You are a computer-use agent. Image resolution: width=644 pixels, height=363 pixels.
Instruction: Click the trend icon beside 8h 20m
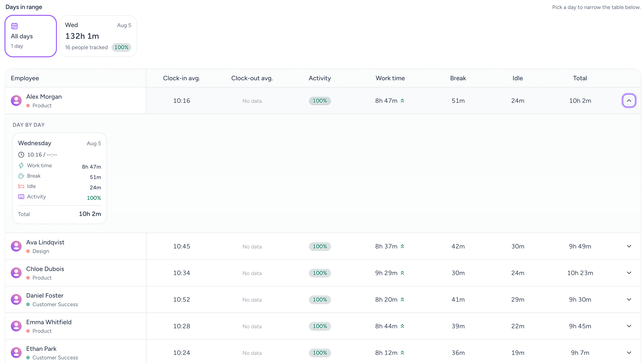(402, 300)
